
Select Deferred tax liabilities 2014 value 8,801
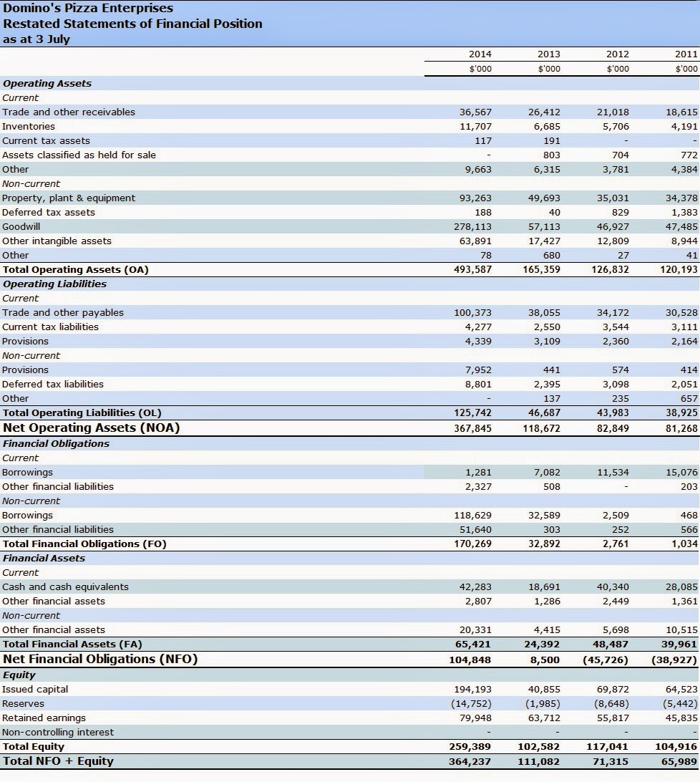(x=478, y=384)
